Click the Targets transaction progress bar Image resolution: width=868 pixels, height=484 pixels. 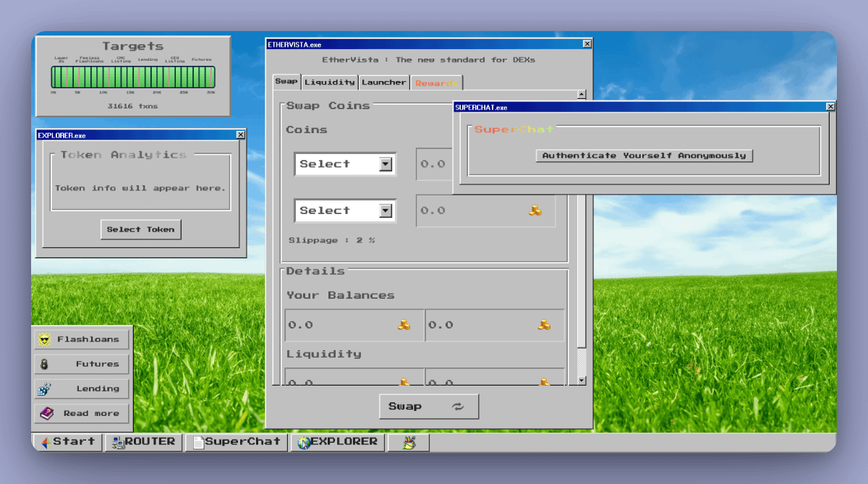[132, 77]
